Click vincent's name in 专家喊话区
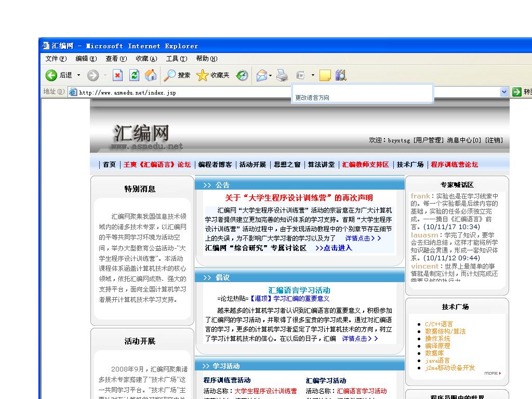Screen dimensions: 532x399 pos(424,266)
